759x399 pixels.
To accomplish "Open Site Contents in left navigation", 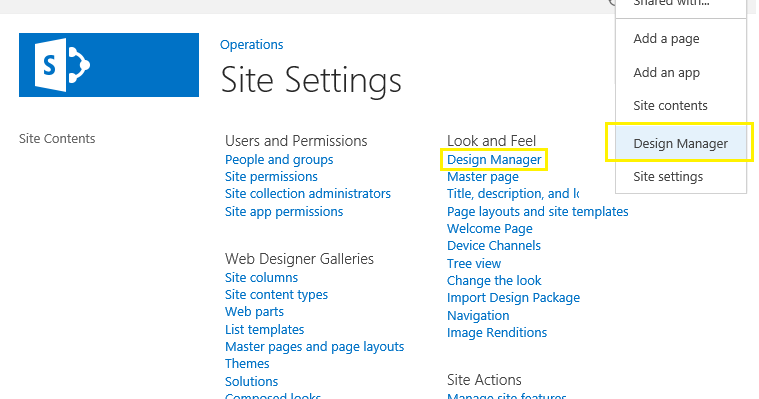I will pos(57,138).
